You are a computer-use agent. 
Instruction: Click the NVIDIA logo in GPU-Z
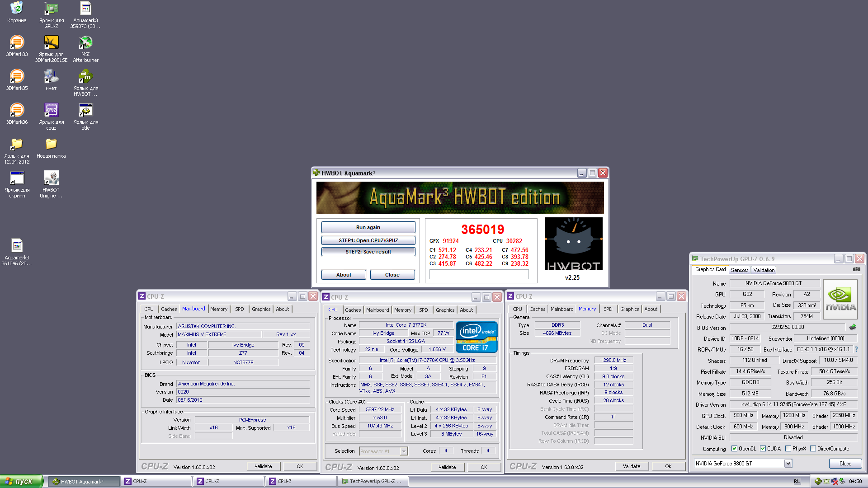[840, 300]
